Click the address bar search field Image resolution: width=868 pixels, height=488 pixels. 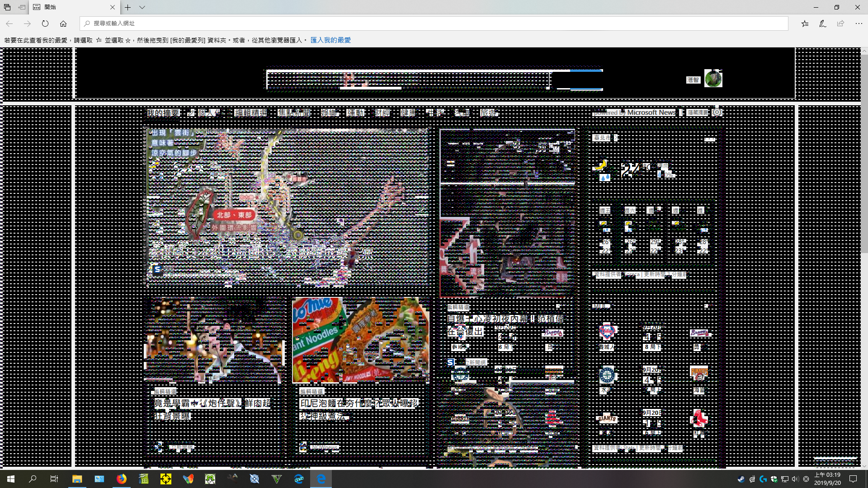click(434, 23)
